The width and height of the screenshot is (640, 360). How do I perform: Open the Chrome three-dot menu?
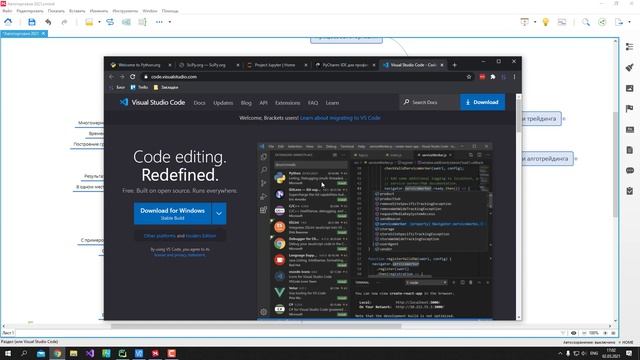tap(514, 77)
